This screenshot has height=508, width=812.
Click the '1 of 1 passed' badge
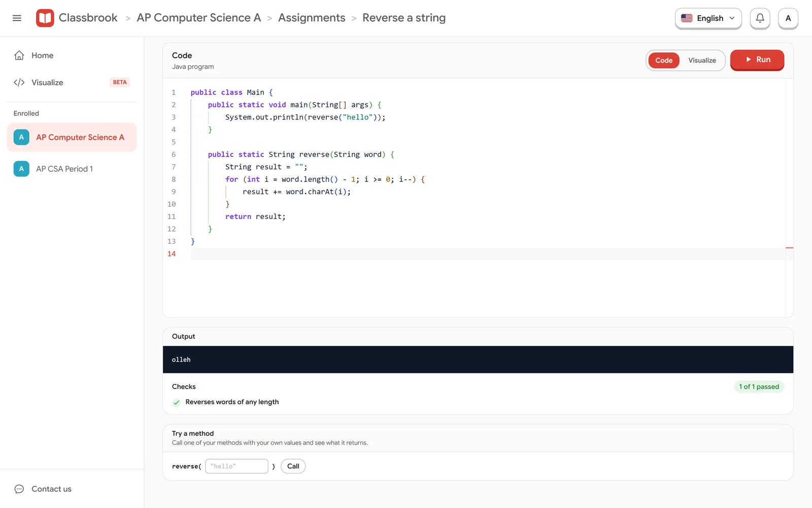point(759,387)
